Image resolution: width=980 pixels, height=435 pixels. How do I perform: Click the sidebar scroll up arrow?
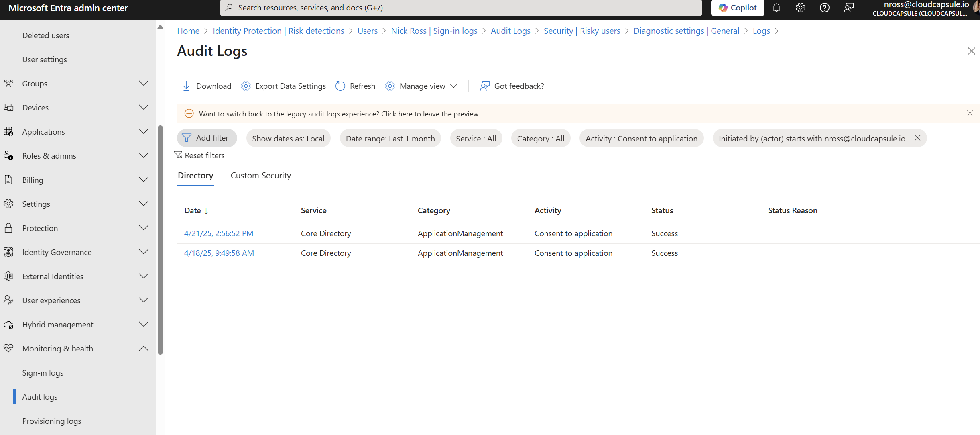[x=161, y=27]
